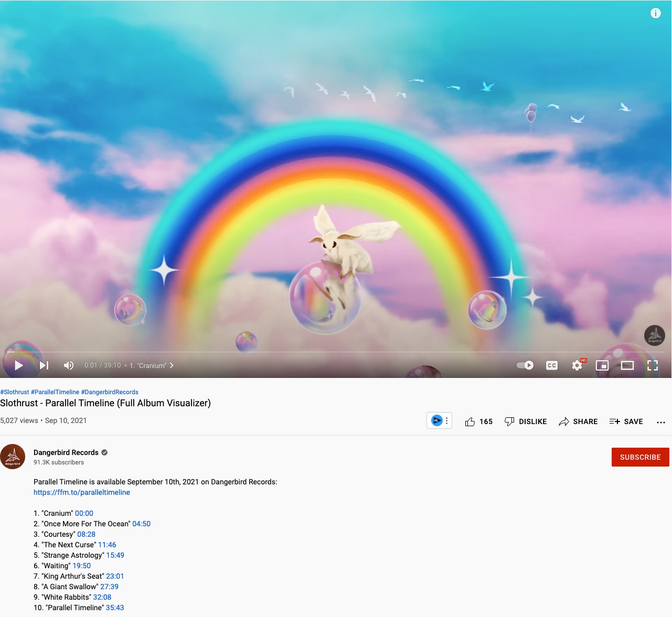Skip to the next video
The image size is (672, 617).
coord(44,365)
